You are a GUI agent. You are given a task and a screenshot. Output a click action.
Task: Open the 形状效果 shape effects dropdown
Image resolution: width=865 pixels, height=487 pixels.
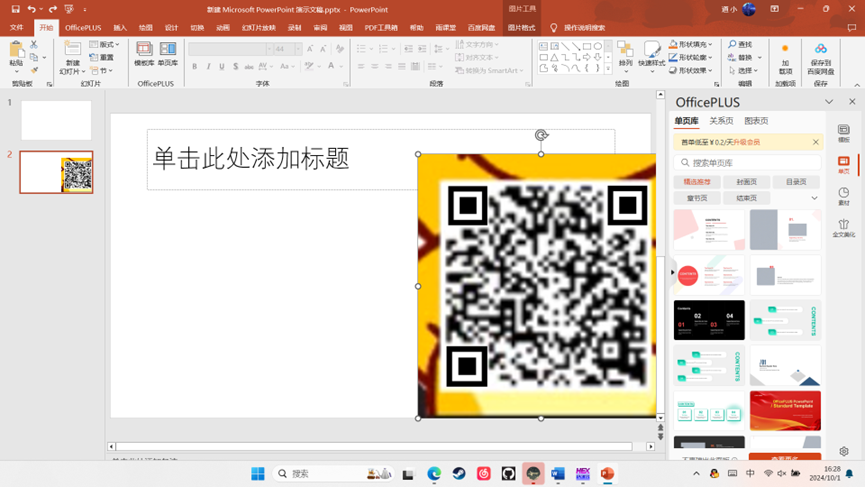(x=691, y=70)
